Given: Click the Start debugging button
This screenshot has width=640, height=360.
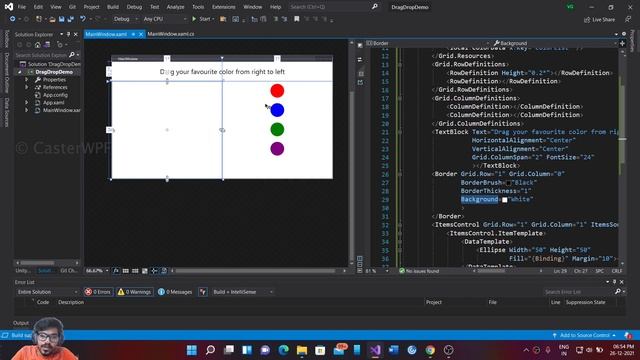Looking at the screenshot, I should tap(202, 19).
